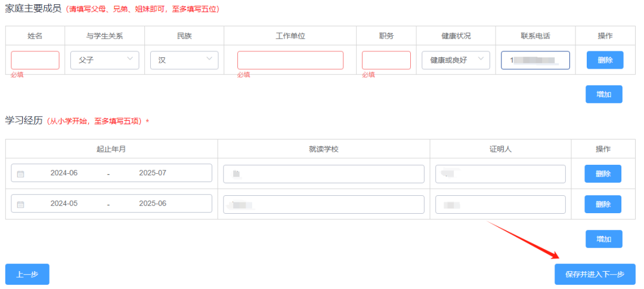Click the 起止年月 column header
This screenshot has width=644, height=289.
pyautogui.click(x=112, y=149)
